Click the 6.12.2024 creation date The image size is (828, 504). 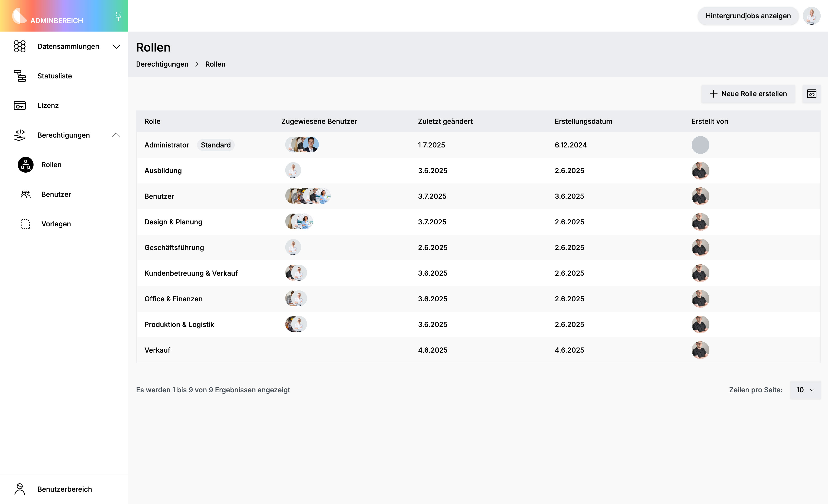(x=571, y=145)
